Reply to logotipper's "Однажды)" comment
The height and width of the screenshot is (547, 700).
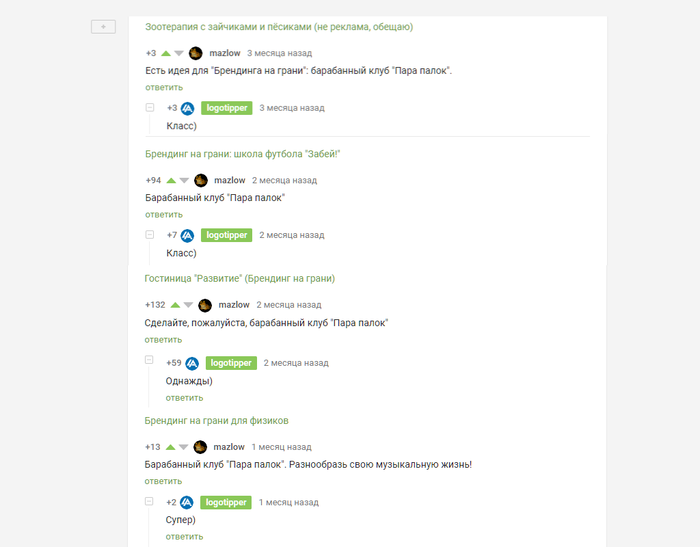(184, 398)
